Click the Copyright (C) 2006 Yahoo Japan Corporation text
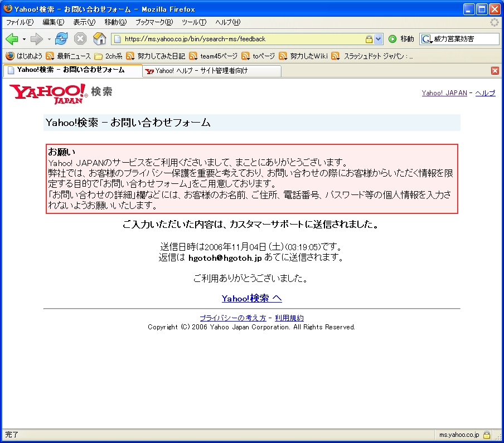 (x=251, y=327)
